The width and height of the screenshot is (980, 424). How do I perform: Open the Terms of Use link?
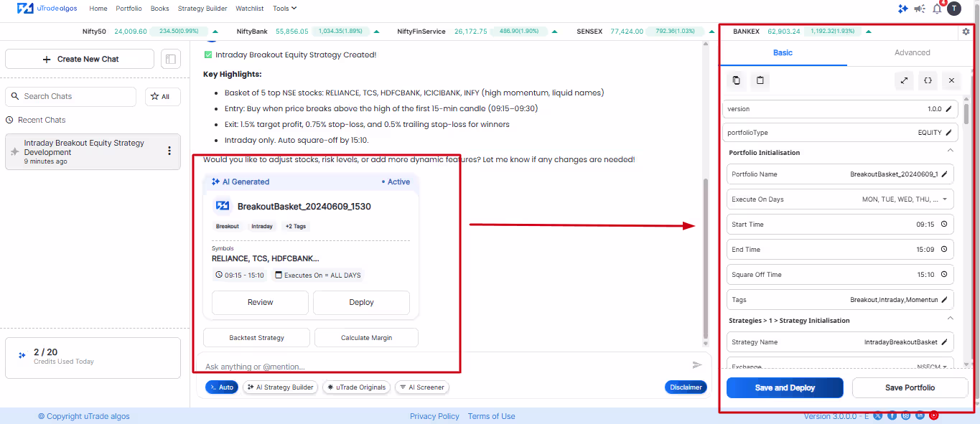click(491, 416)
